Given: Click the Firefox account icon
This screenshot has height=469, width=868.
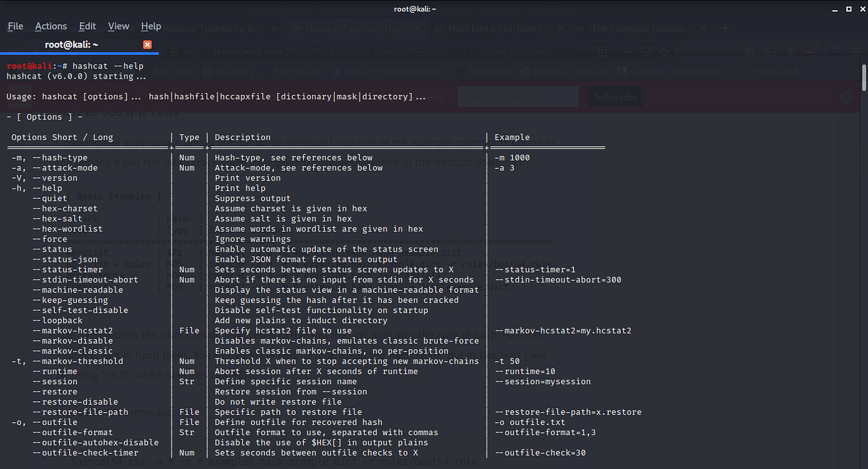Looking at the screenshot, I should coord(790,51).
